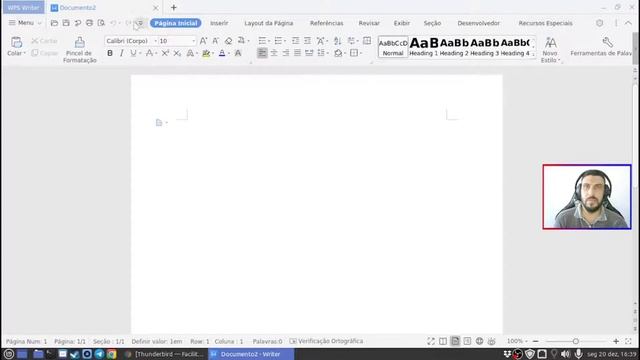Screen dimensions: 640x360
Task: Toggle Italic formatting
Action: tap(121, 53)
